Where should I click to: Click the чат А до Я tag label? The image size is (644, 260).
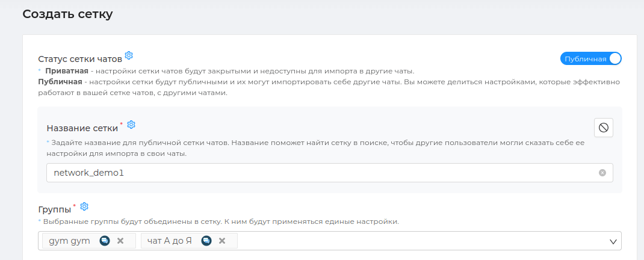[x=169, y=241]
